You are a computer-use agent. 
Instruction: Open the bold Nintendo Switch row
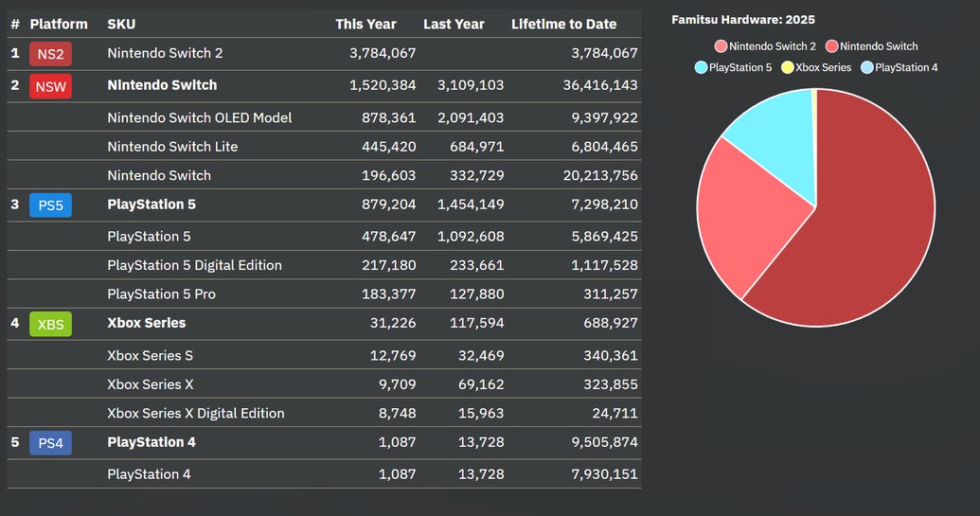(x=162, y=85)
